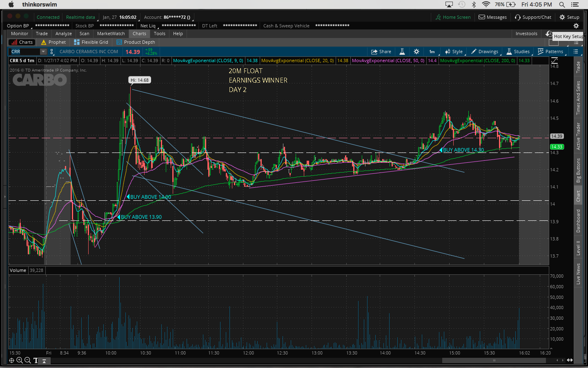Toggle the Trade side panel

pos(578,67)
